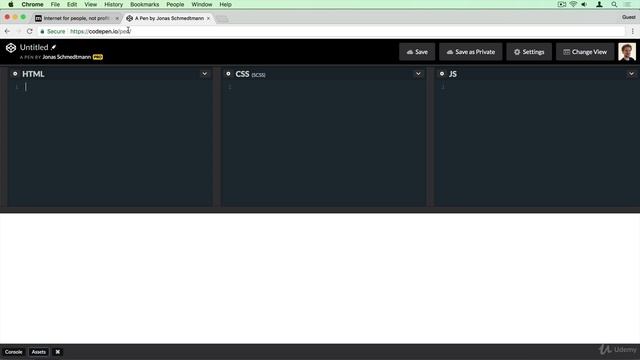The width and height of the screenshot is (640, 360).
Task: Open the Chrome menu
Action: click(x=32, y=4)
